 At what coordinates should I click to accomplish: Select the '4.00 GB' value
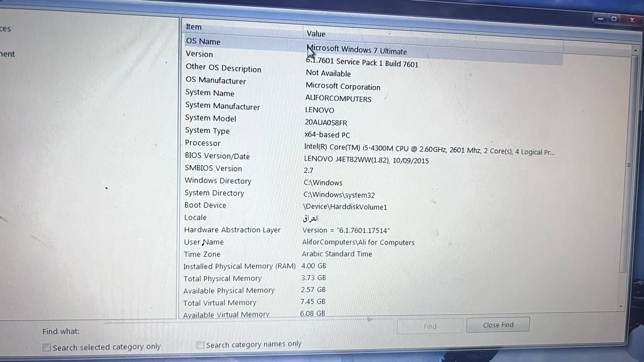point(314,266)
